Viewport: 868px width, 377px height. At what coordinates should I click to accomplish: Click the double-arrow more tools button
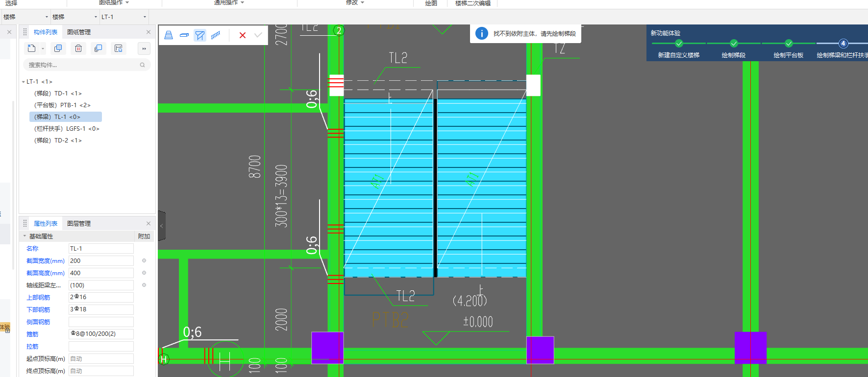pos(144,48)
